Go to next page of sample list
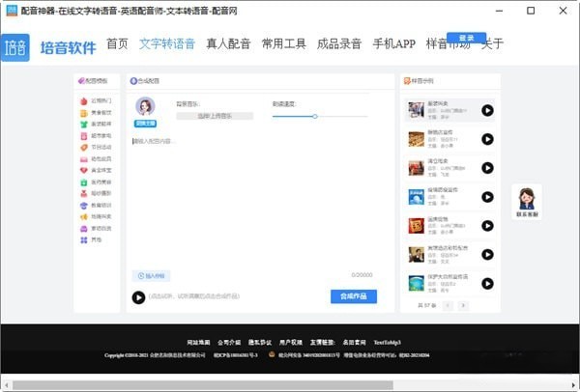 [x=464, y=305]
